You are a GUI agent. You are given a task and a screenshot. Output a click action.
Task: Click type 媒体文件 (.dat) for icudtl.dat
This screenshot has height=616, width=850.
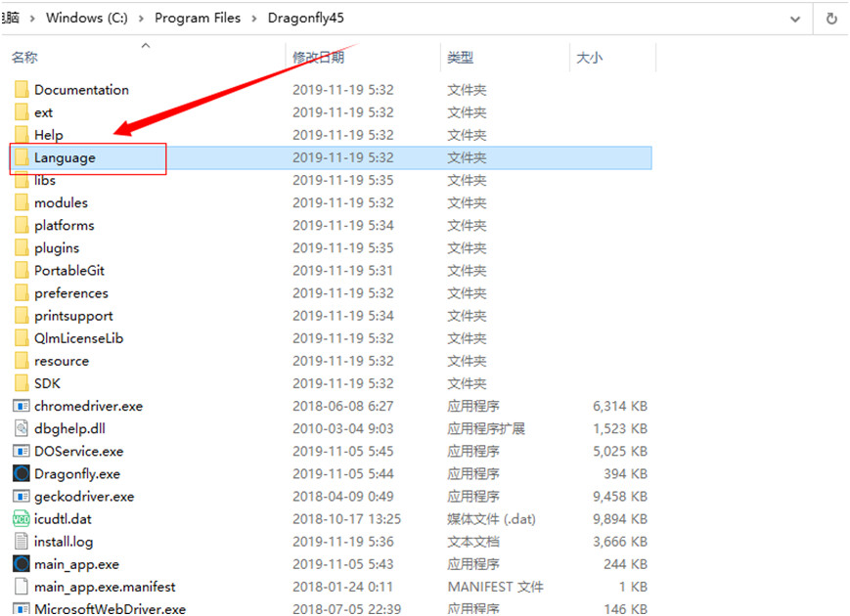point(491,519)
